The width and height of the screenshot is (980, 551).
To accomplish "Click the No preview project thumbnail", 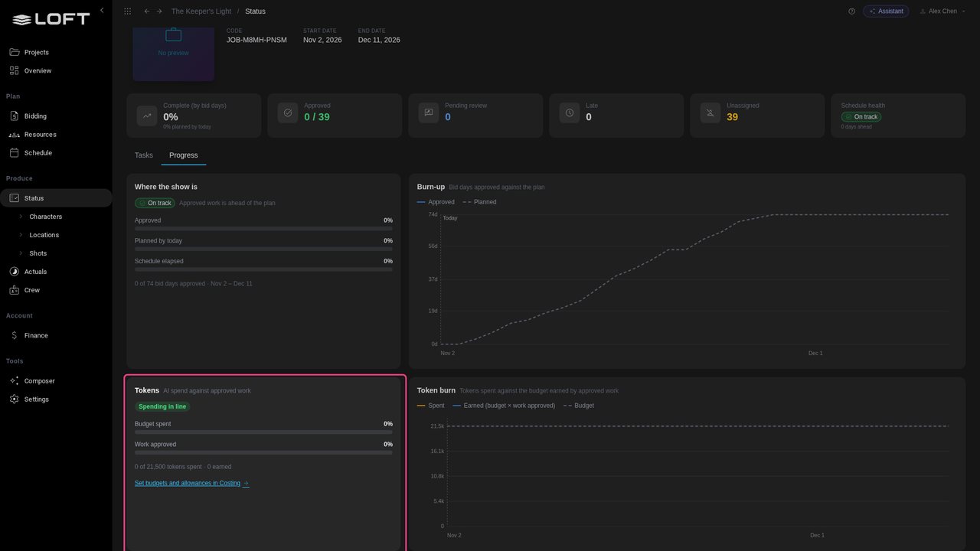I will pos(174,54).
